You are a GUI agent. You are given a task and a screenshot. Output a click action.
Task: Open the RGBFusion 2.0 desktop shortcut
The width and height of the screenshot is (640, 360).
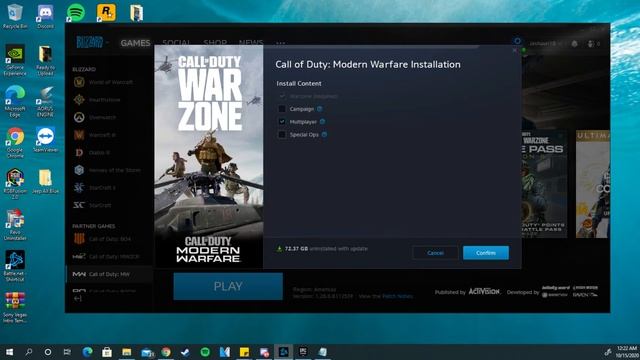(15, 184)
